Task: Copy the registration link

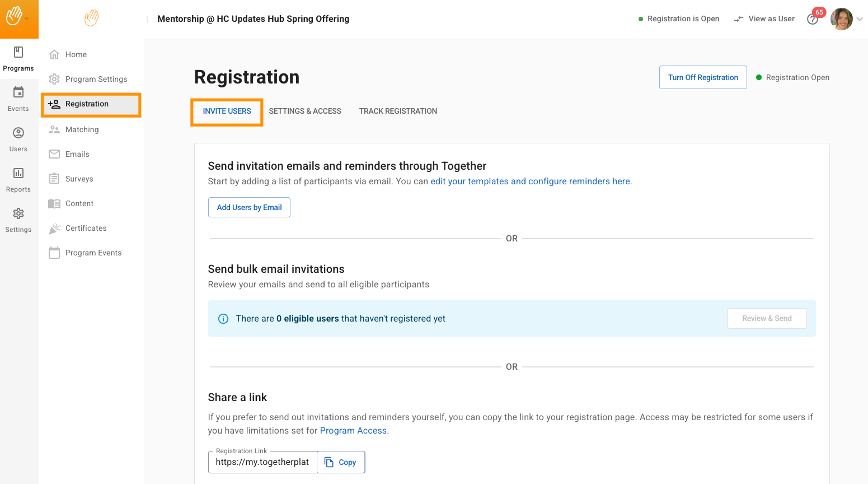Action: tap(341, 462)
